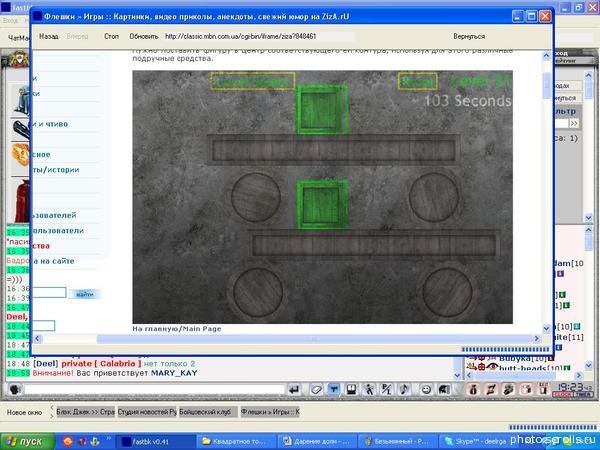Click the MARY_KAY name in the chat
600x450 pixels.
[174, 373]
